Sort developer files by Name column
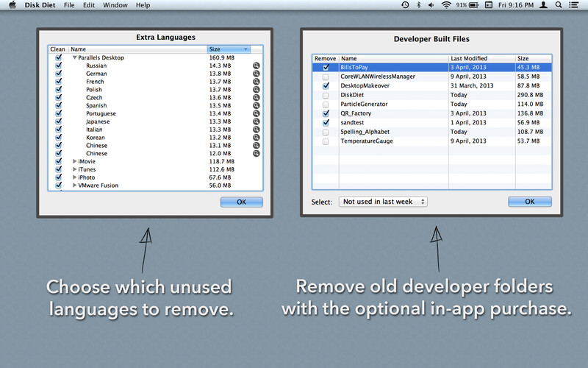Viewport: 588px width, 368px height. (x=394, y=58)
